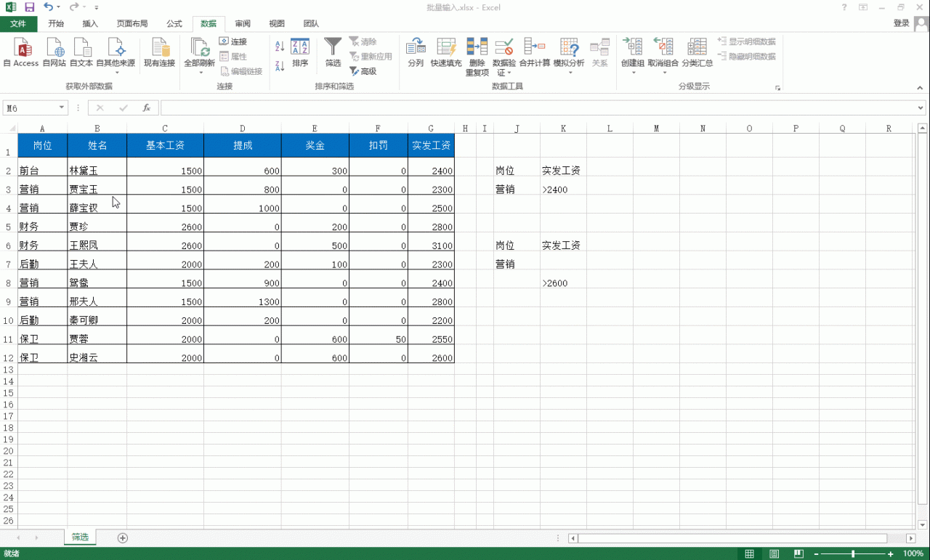Select column G header
930x560 pixels.
[x=431, y=129]
